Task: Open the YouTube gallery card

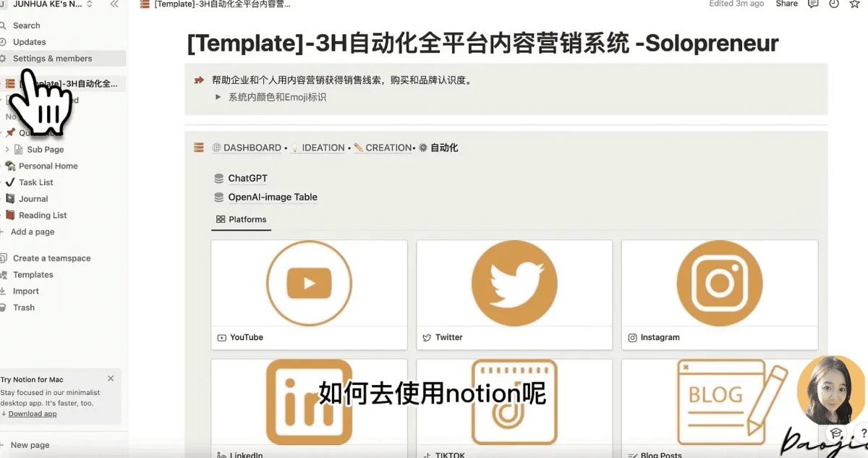Action: click(309, 295)
